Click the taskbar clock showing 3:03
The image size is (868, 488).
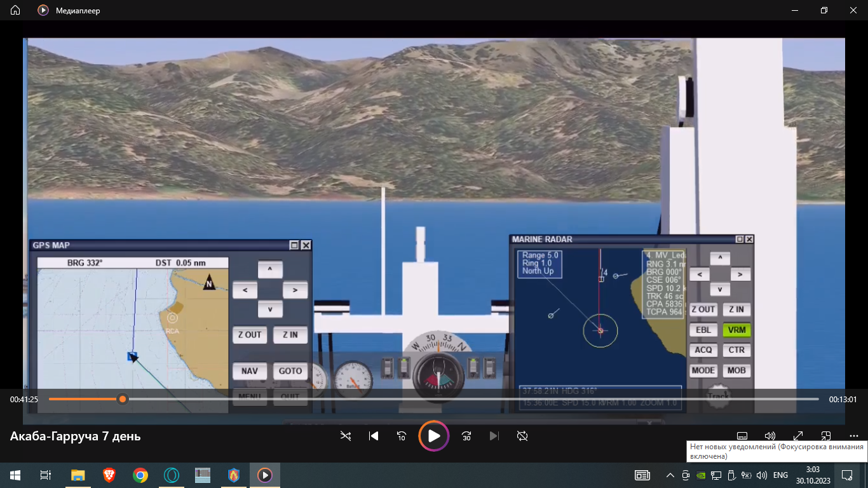pyautogui.click(x=813, y=475)
